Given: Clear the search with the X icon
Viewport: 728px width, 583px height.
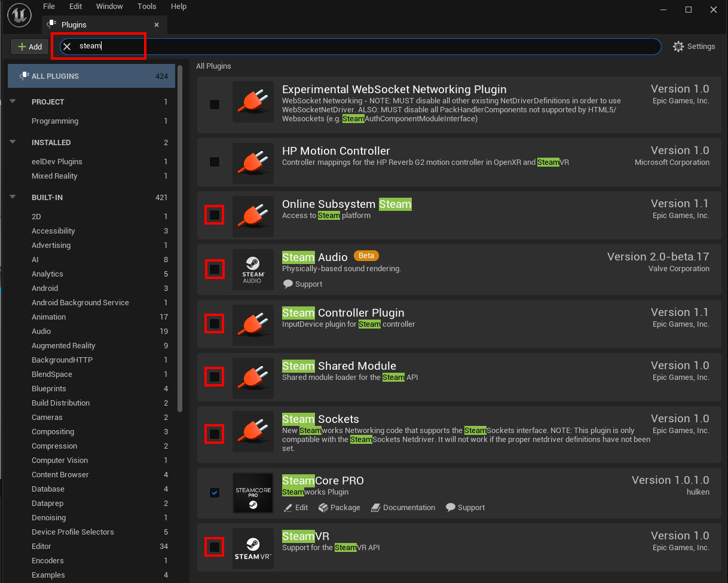Looking at the screenshot, I should click(67, 47).
